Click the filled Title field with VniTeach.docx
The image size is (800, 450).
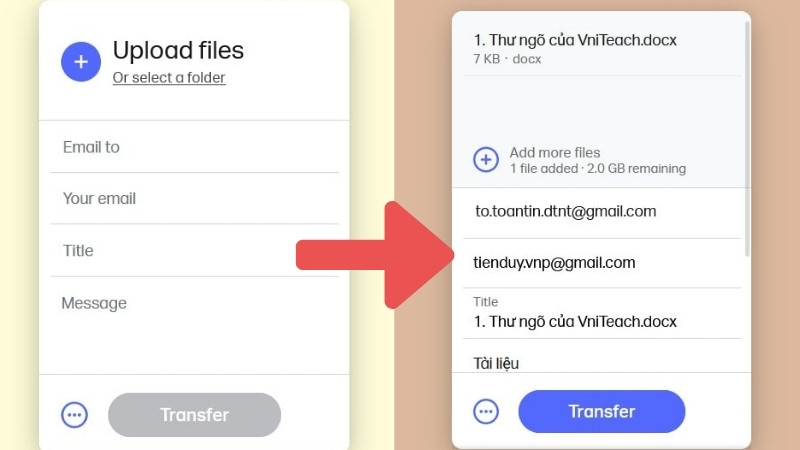coord(602,313)
